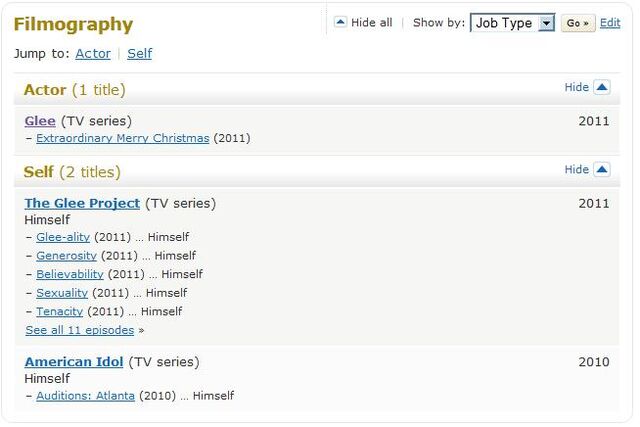Viewport: 640px width, 427px height.
Task: Collapse the Actor section via its arrow icon
Action: (602, 87)
